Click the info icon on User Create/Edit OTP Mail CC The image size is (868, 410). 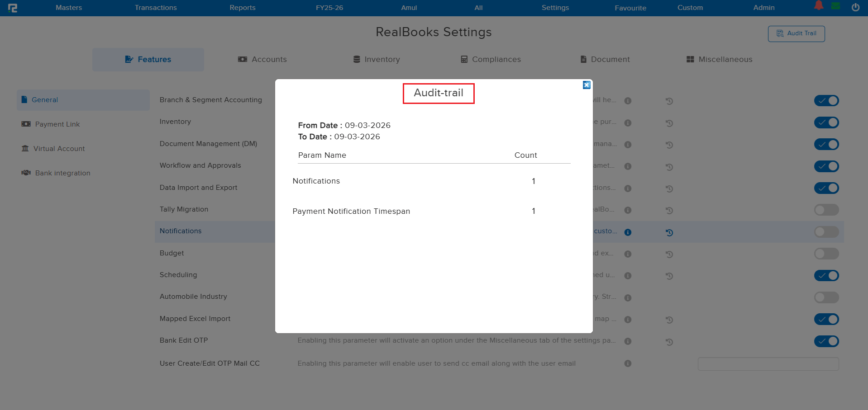click(627, 363)
